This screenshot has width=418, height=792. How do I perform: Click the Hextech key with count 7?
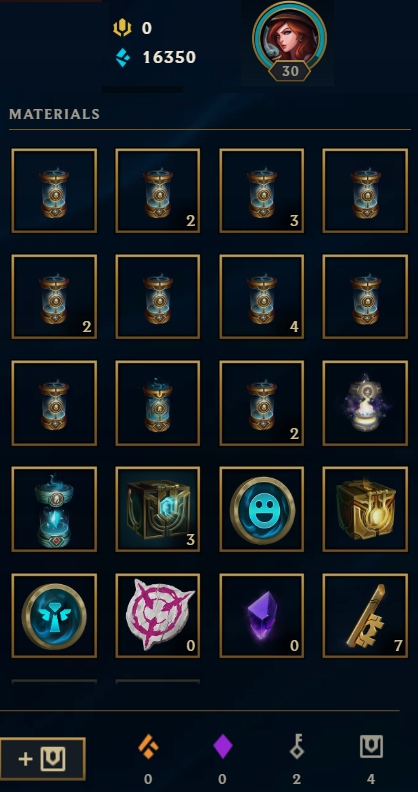[x=365, y=615]
